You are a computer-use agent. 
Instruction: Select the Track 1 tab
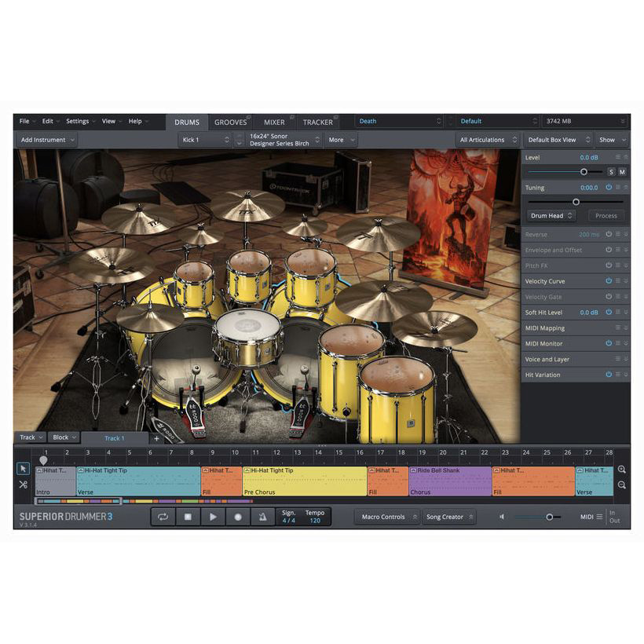pyautogui.click(x=115, y=438)
